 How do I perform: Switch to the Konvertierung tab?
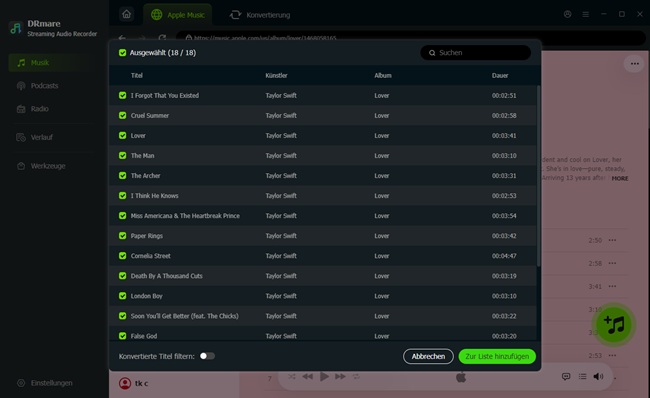coord(260,15)
